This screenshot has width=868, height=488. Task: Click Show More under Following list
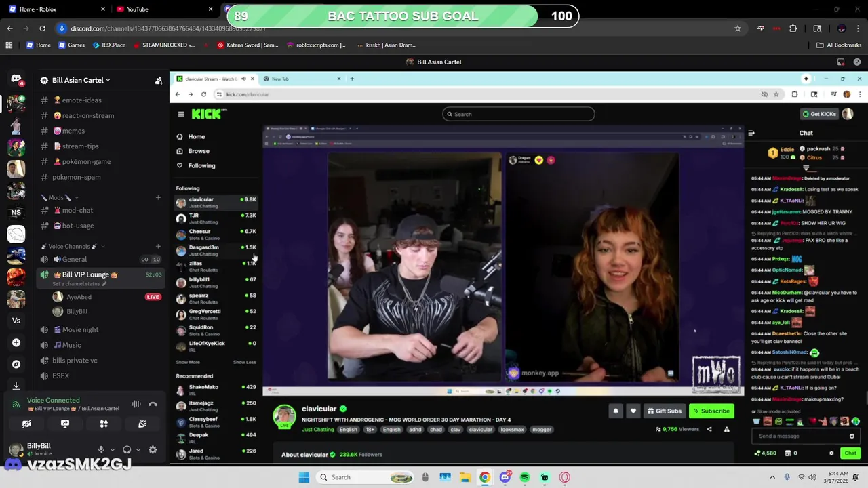click(x=188, y=362)
